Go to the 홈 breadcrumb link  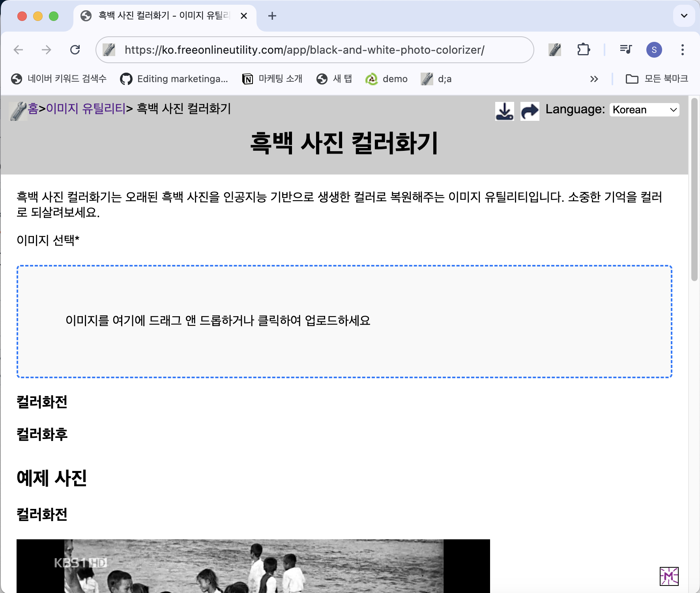coord(33,108)
